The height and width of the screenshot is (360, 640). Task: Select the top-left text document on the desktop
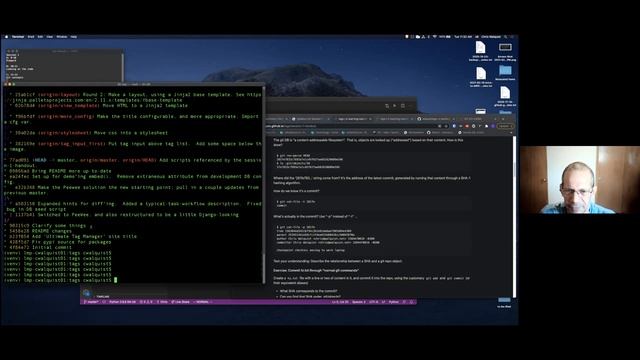[480, 51]
